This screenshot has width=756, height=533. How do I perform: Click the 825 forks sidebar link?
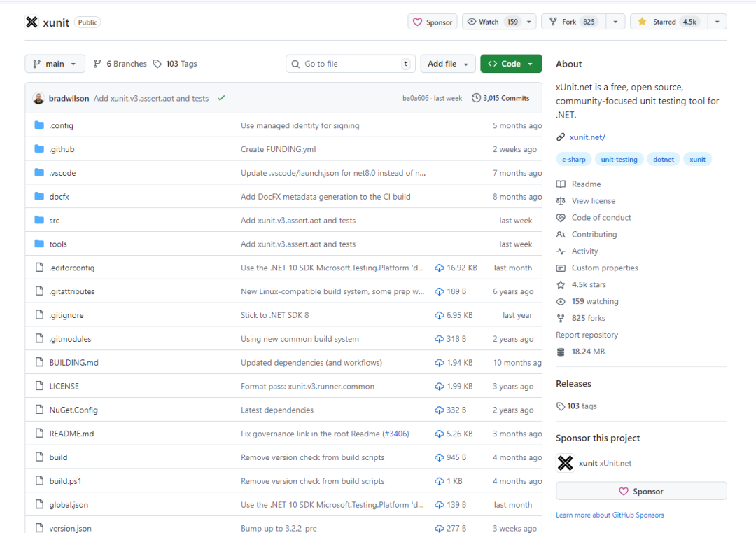click(x=588, y=319)
